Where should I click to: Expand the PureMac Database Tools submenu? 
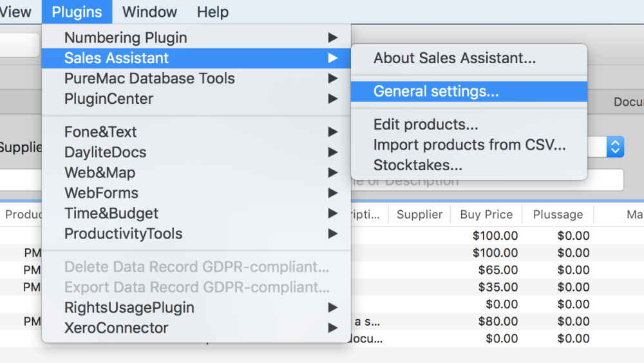coord(149,79)
